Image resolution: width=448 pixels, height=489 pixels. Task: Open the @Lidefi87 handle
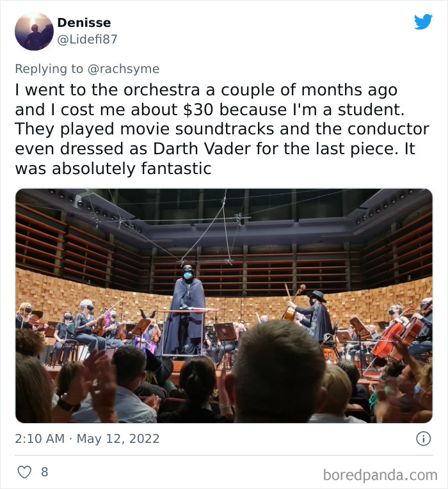coord(87,39)
